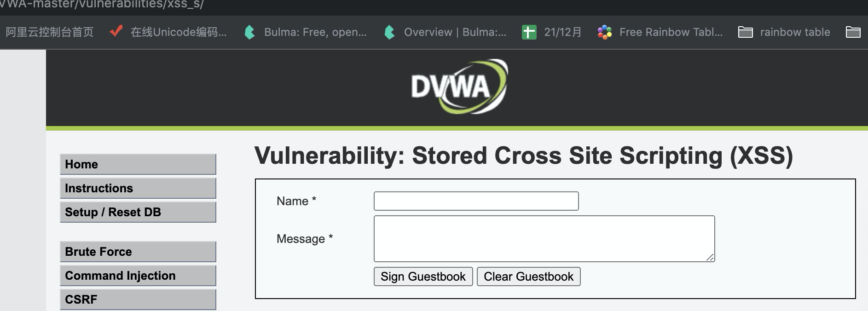Viewport: 868px width, 311px height.
Task: Focus the Name text field
Action: point(476,201)
